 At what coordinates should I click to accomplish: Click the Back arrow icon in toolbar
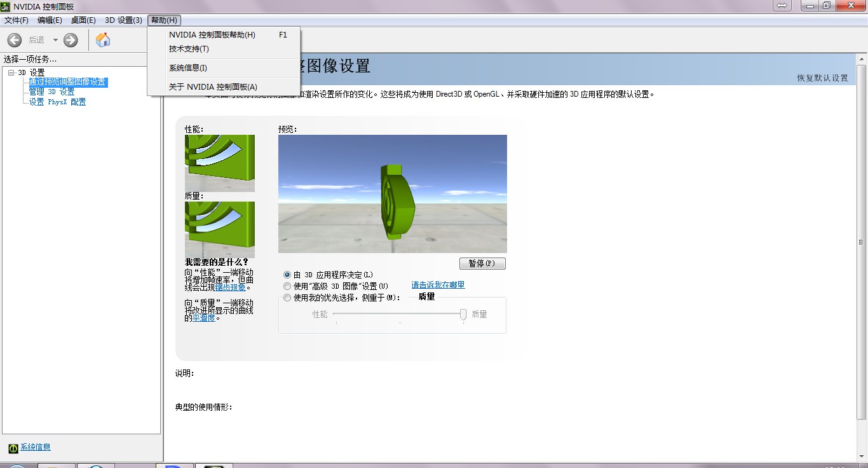(x=15, y=40)
